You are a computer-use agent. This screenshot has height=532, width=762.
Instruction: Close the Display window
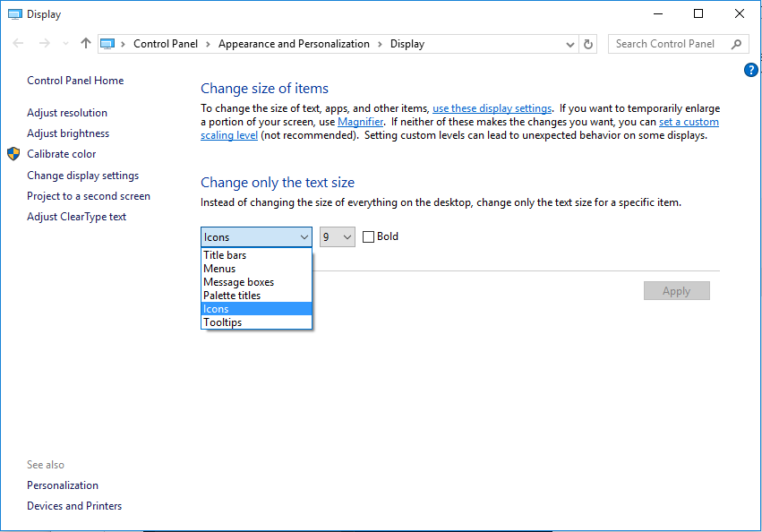pos(739,13)
